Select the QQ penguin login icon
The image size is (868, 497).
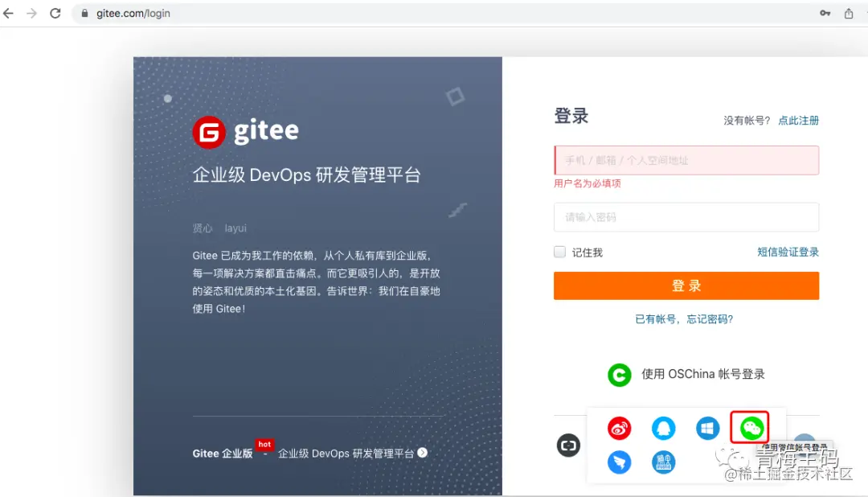click(663, 428)
